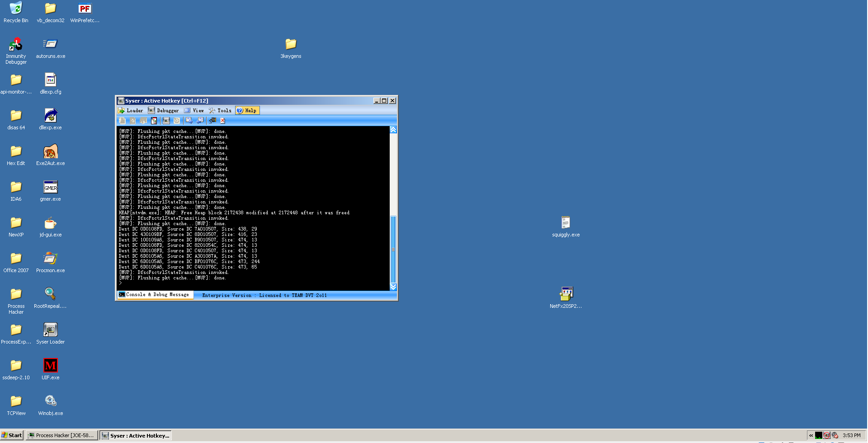Select the dllexp.exe desktop icon
This screenshot has height=443, width=868.
click(x=51, y=120)
